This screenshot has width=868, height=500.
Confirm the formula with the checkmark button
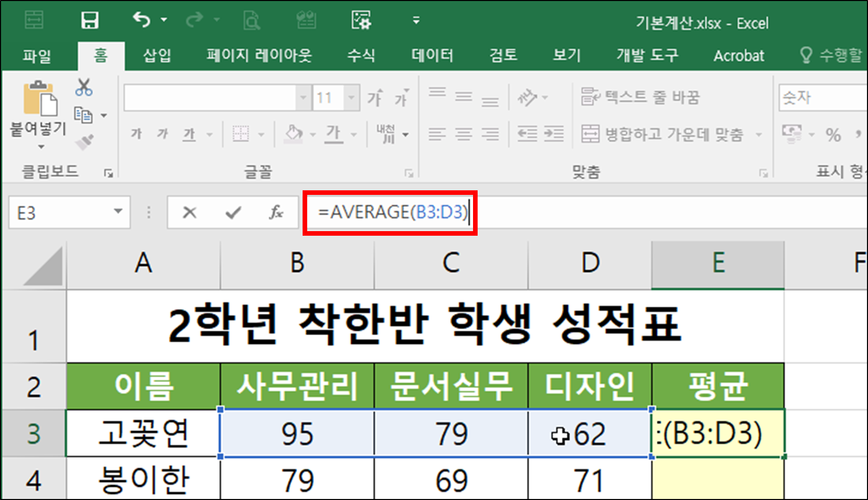pyautogui.click(x=232, y=213)
